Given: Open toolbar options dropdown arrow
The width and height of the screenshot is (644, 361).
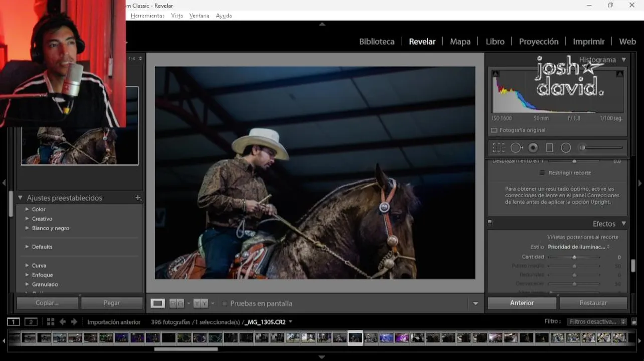Looking at the screenshot, I should [476, 303].
